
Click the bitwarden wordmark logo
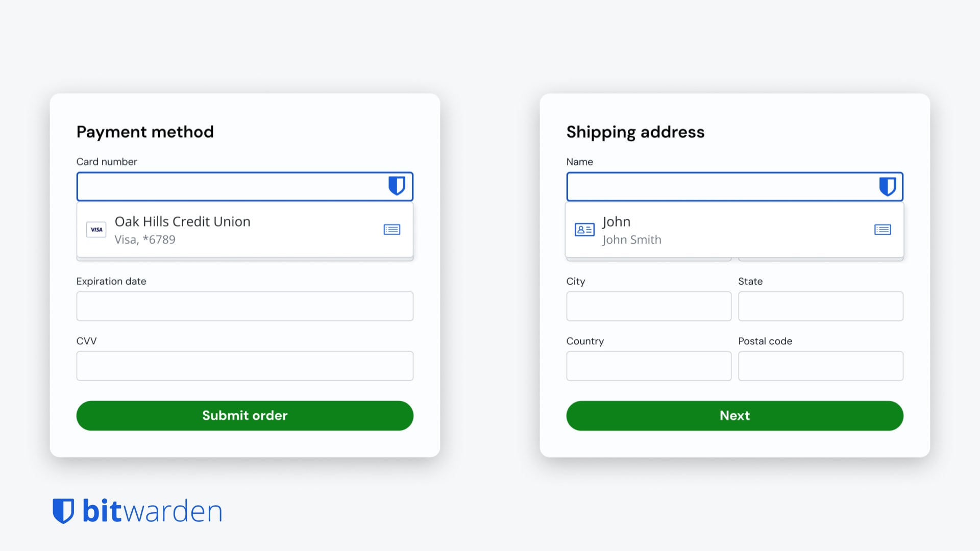pyautogui.click(x=152, y=511)
